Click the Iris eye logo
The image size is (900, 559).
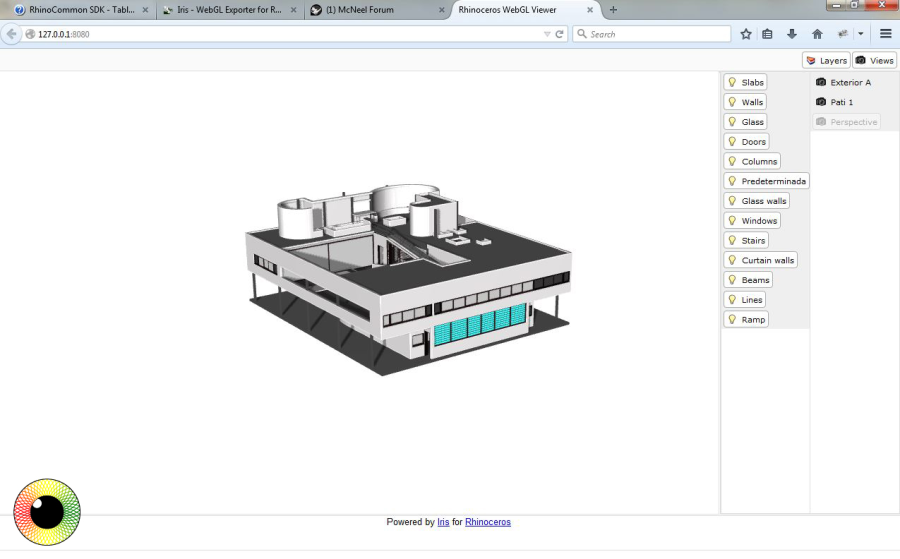click(47, 512)
